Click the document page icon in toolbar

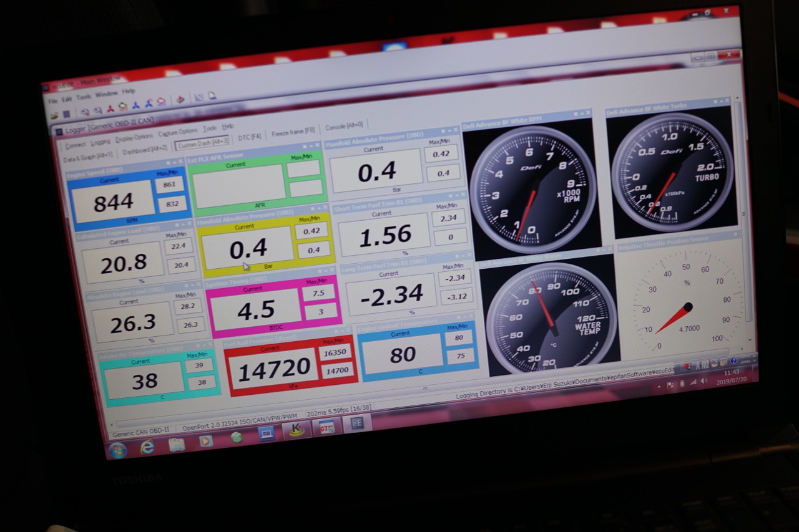click(x=212, y=96)
